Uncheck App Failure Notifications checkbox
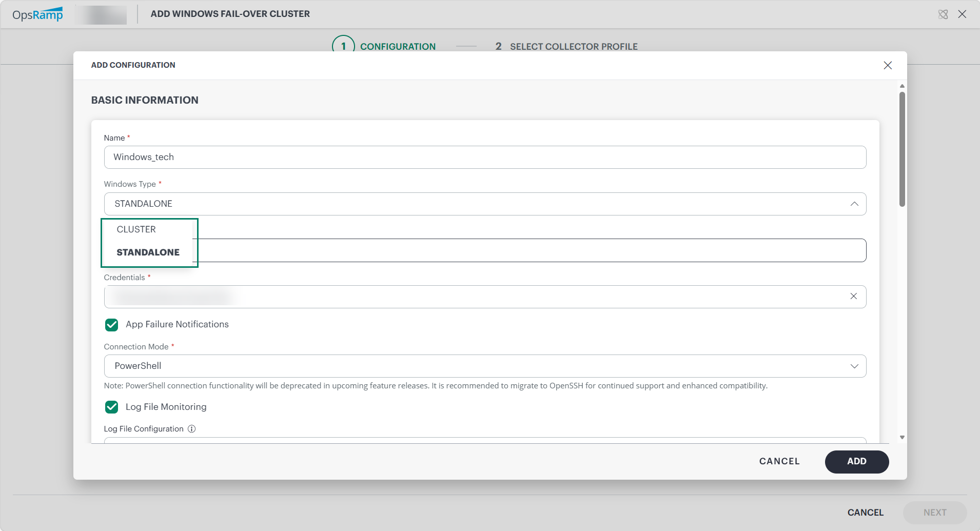 pos(111,325)
